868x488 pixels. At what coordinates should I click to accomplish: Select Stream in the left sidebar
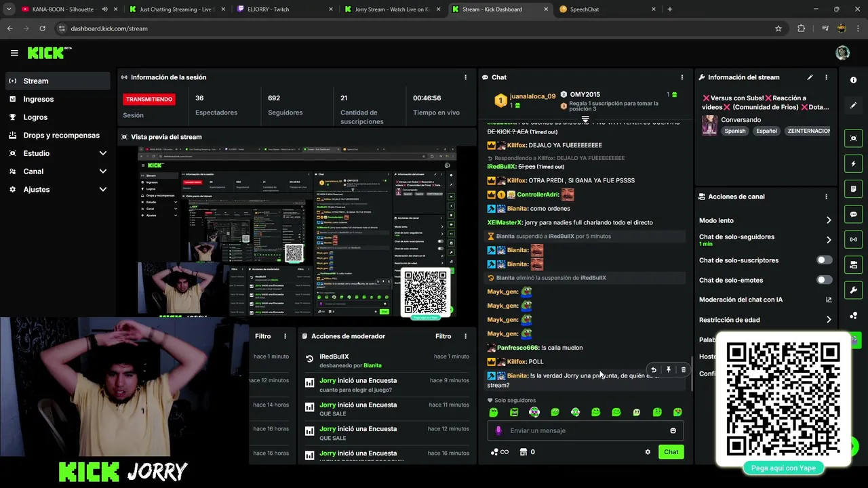tap(58, 81)
